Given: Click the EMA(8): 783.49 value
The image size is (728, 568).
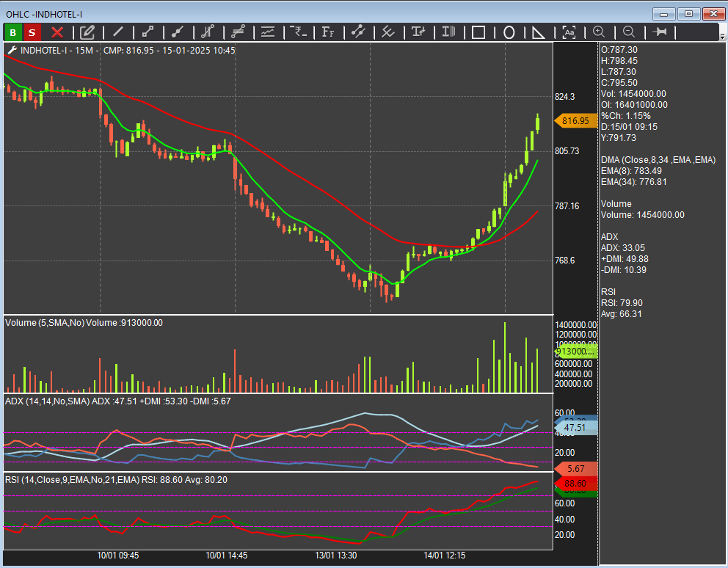Looking at the screenshot, I should [x=631, y=171].
